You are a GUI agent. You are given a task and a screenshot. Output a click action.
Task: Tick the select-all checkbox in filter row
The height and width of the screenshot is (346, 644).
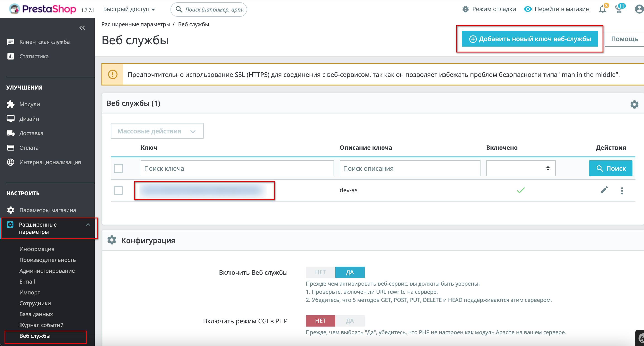pos(118,168)
